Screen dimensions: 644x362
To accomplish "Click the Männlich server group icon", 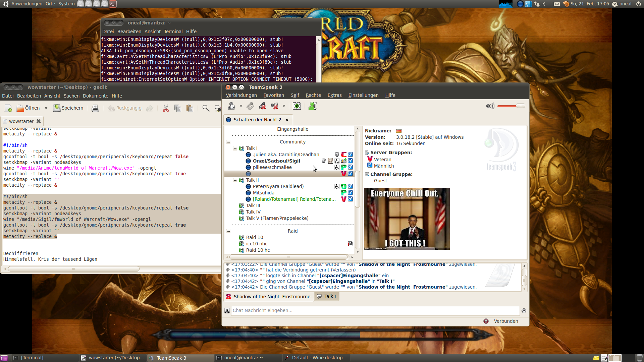I will pyautogui.click(x=370, y=165).
